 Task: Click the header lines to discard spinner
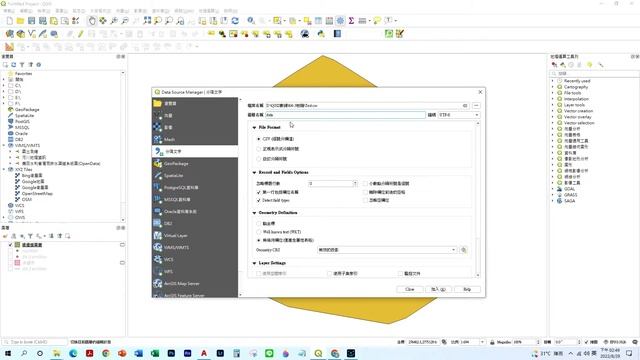pos(333,184)
